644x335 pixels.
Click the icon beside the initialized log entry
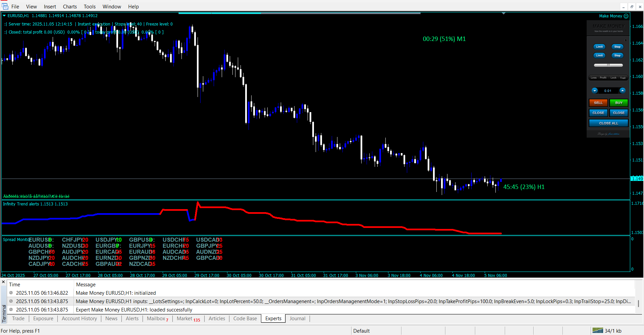(11, 293)
